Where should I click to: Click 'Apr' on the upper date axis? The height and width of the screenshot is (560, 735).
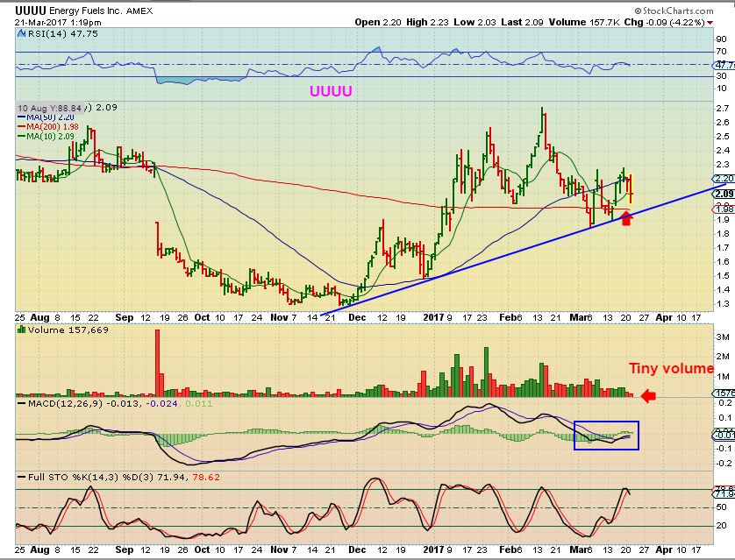click(x=664, y=317)
